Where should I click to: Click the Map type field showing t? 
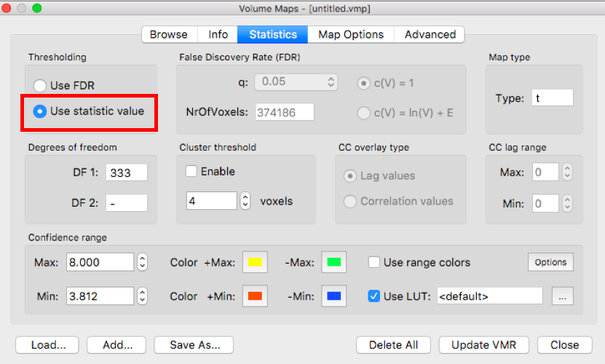tap(552, 98)
